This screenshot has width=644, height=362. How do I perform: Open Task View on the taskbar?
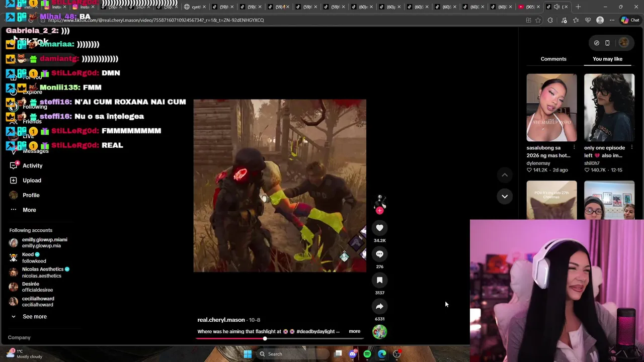tap(338, 354)
